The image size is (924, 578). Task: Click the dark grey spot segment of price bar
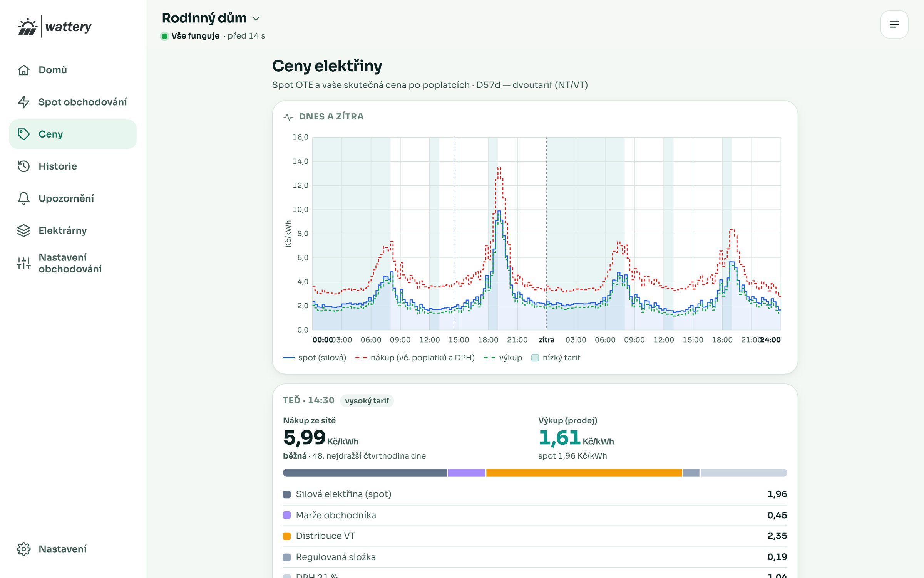[x=365, y=473]
